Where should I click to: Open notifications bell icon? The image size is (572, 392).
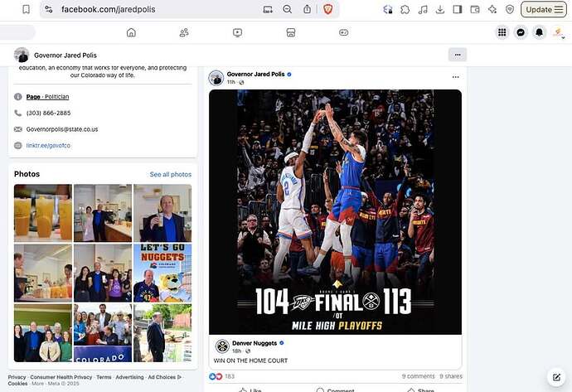(x=539, y=32)
